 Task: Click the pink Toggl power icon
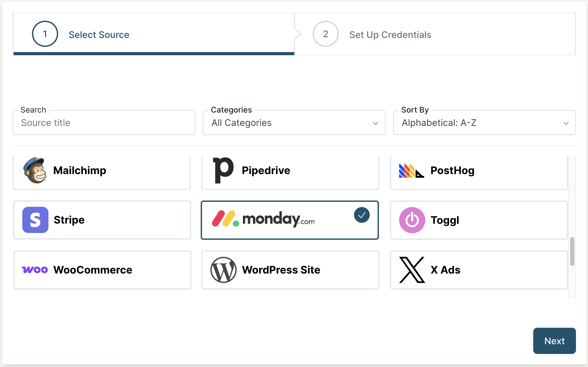point(412,220)
